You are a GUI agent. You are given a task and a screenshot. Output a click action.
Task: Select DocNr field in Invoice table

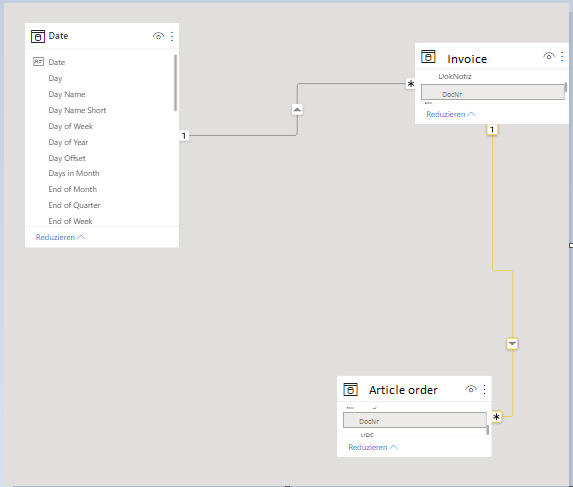[493, 92]
